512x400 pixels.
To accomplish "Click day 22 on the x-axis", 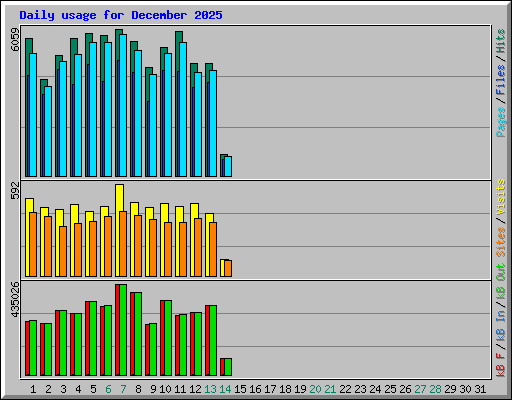I will pos(345,389).
